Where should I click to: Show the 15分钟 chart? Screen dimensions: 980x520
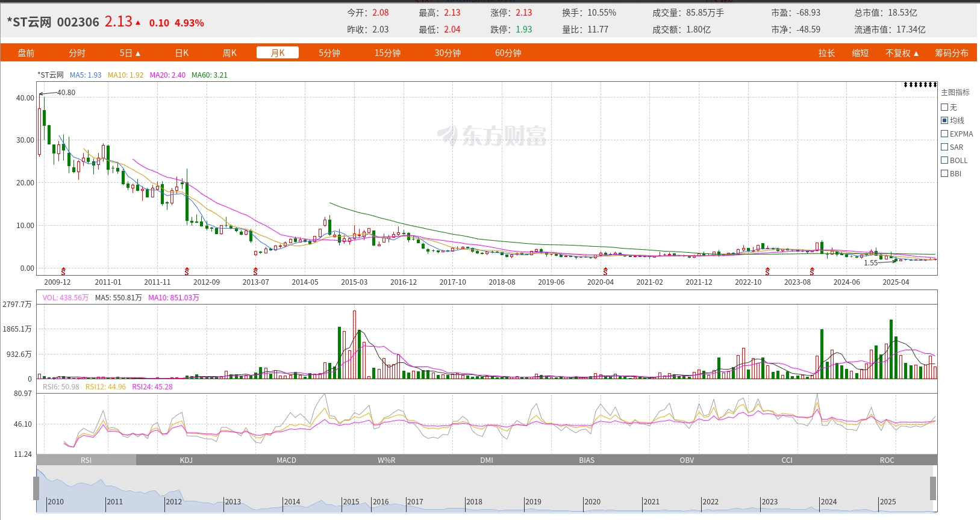(387, 53)
